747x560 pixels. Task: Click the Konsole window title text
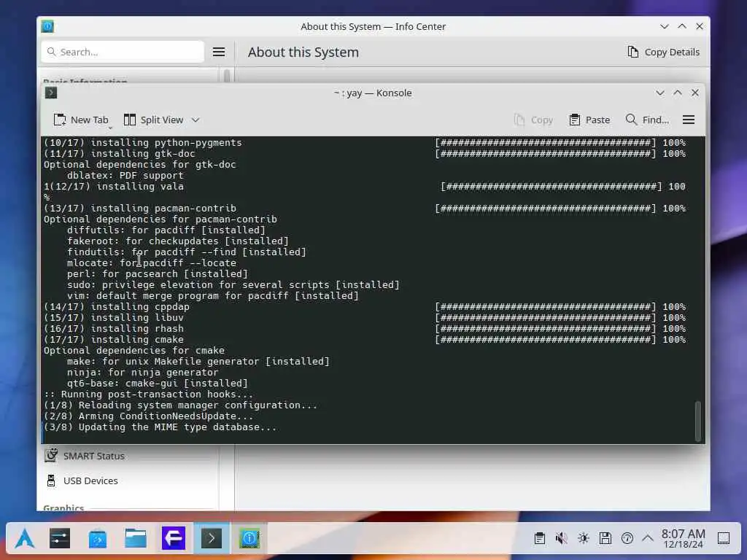pyautogui.click(x=373, y=93)
